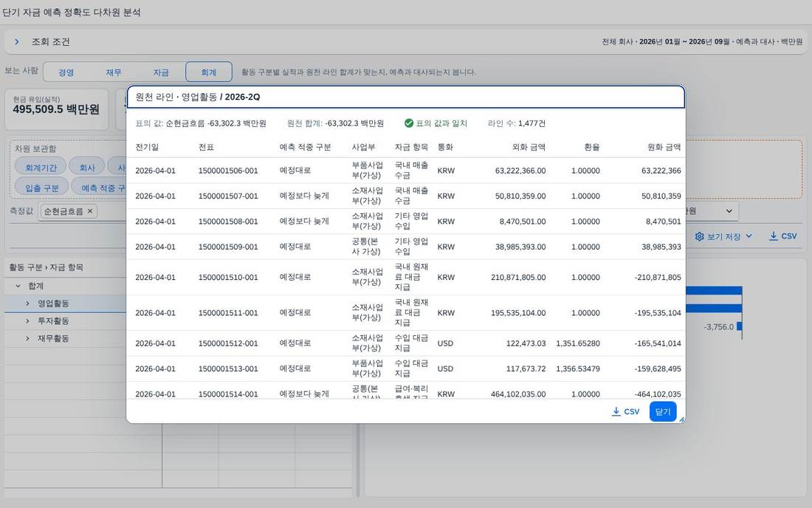Expand the 투자활동 tree row
The image size is (812, 508).
[x=27, y=321]
